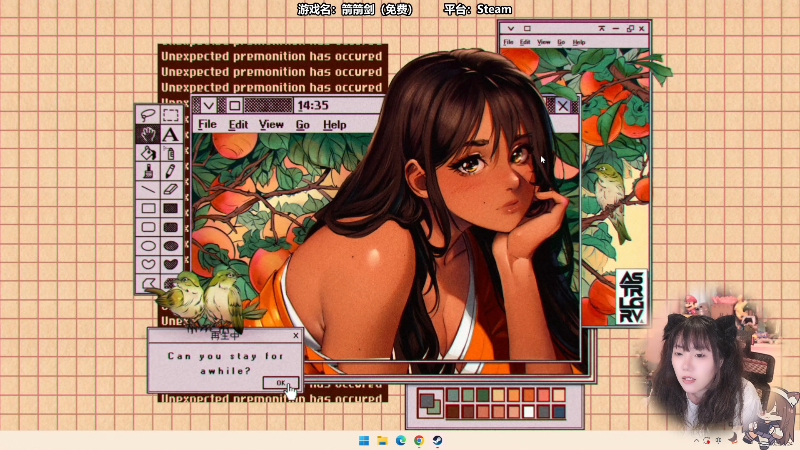Pick the light green color swatch
Viewport: 800px width, 450px height.
click(468, 394)
